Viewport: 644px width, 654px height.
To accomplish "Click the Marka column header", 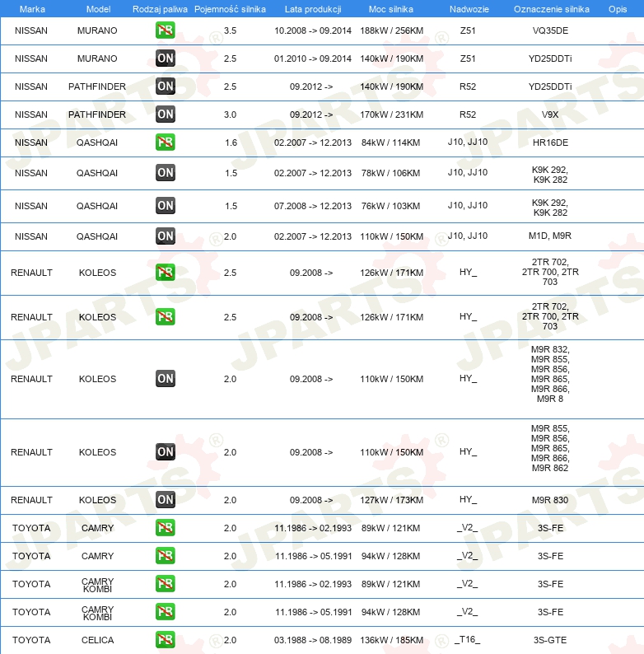I will point(32,9).
